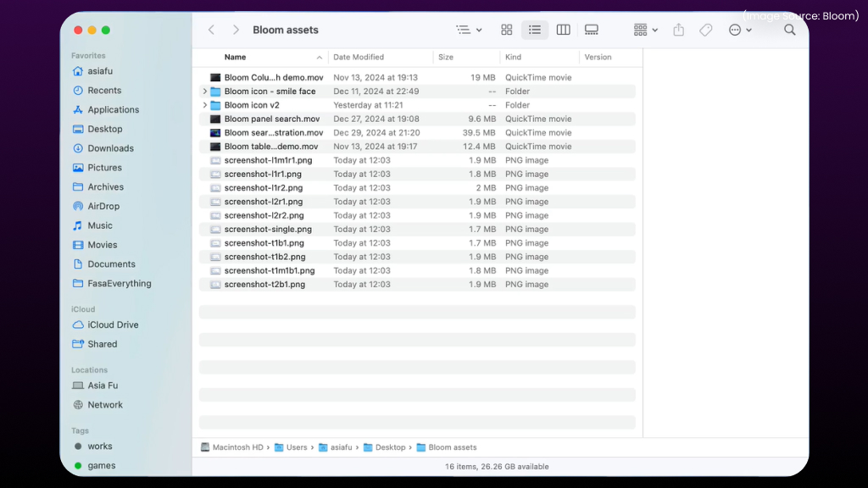Select screenshot-single.png file

tap(268, 229)
